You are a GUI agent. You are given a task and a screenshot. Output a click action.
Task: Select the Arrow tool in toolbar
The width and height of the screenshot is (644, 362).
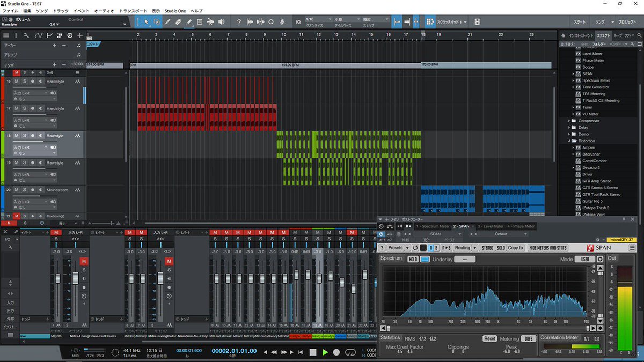pos(146,22)
